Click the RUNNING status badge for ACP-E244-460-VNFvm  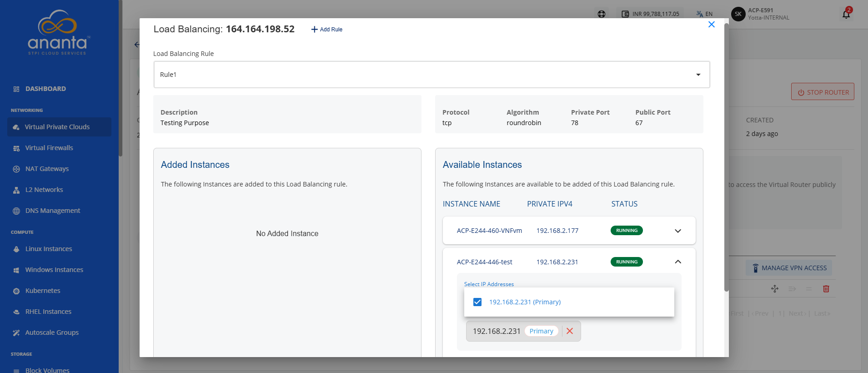coord(627,231)
